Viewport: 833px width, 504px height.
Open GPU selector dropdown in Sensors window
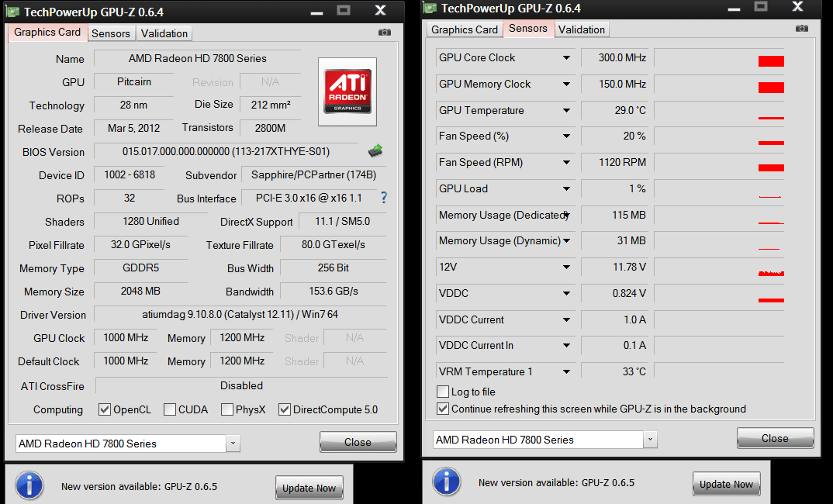click(650, 440)
